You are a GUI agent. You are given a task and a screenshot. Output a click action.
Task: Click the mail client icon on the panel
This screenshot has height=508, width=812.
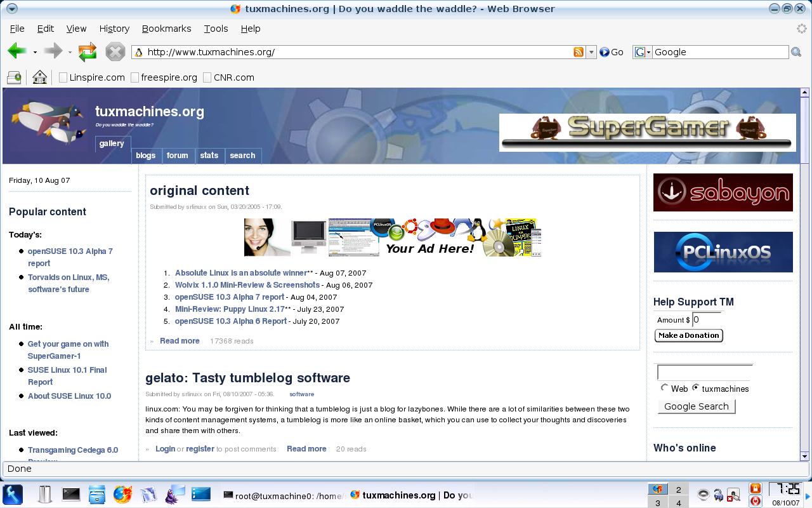pyautogui.click(x=148, y=494)
